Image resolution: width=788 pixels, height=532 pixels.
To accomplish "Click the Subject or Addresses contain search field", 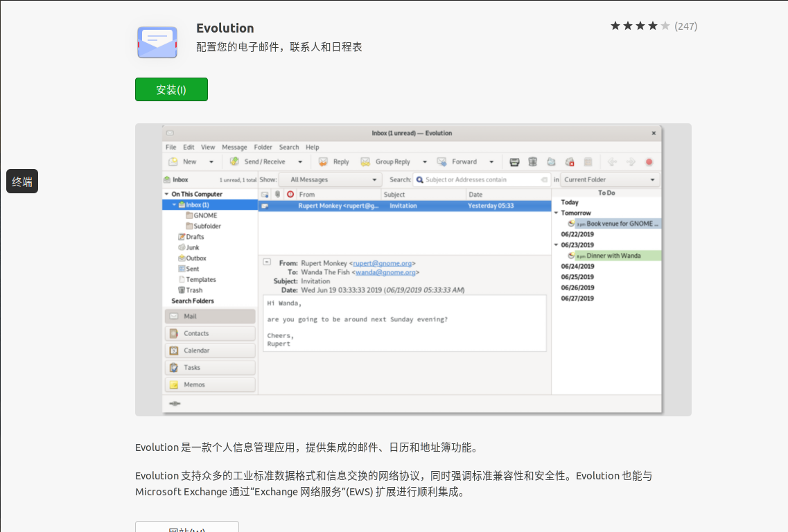I will coord(482,180).
